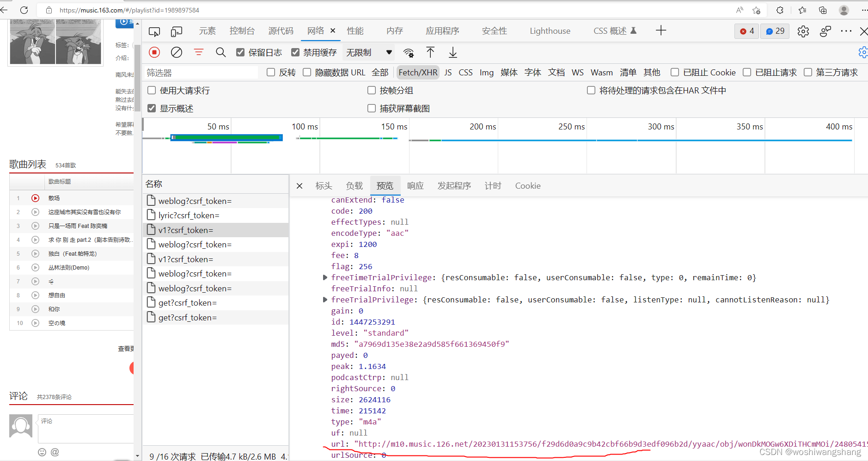The image size is (868, 461).
Task: Click the playlist cover thumbnail
Action: (55, 42)
